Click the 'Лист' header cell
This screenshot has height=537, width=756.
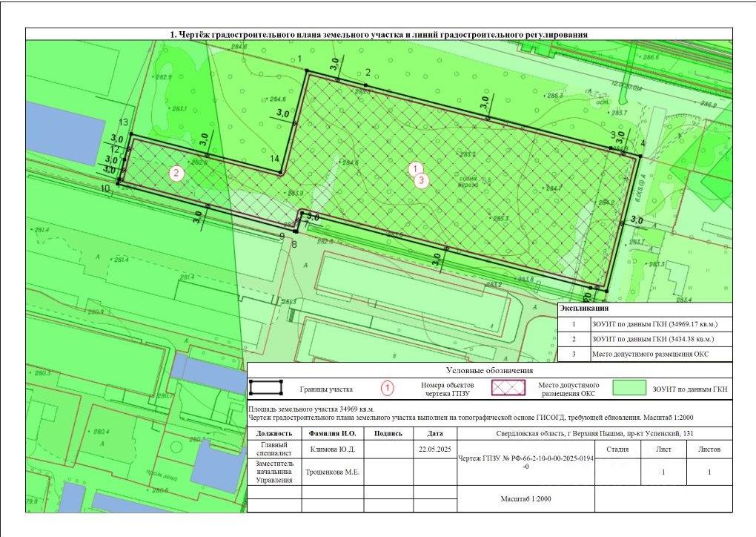pyautogui.click(x=663, y=449)
